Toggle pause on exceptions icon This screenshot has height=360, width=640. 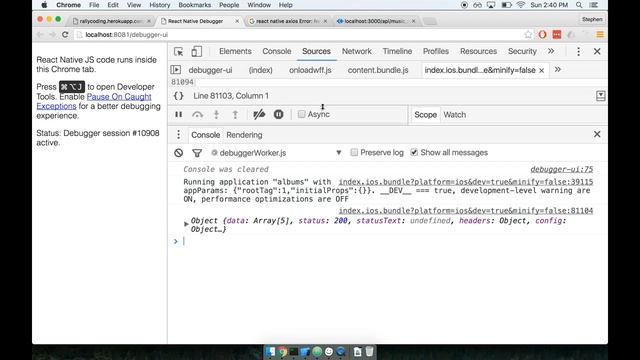[x=278, y=115]
